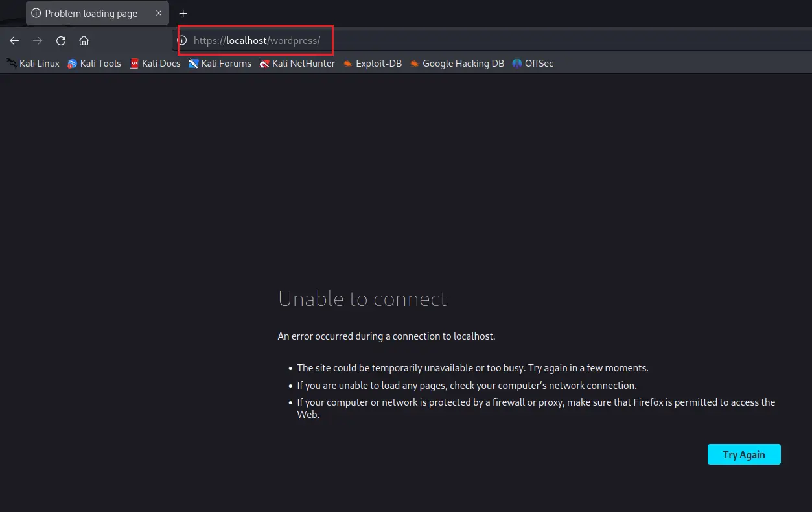812x512 pixels.
Task: Focus the localhost/wordpress address field
Action: coord(454,41)
